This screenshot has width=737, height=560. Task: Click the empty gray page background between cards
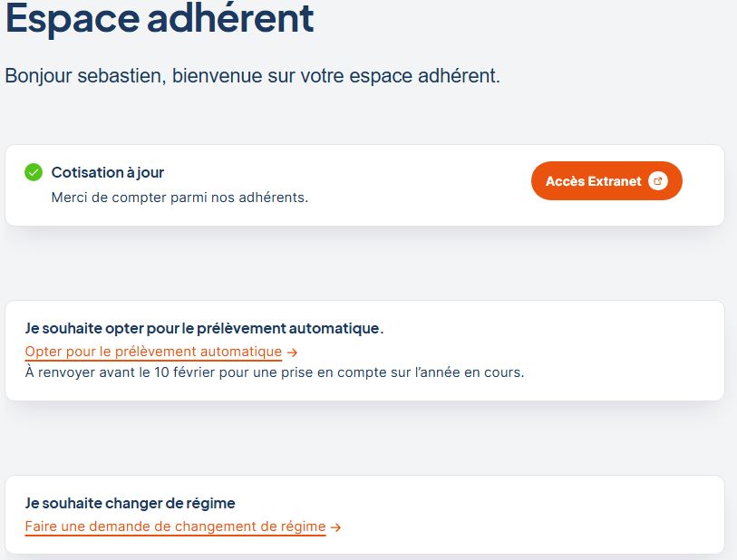pos(364,263)
